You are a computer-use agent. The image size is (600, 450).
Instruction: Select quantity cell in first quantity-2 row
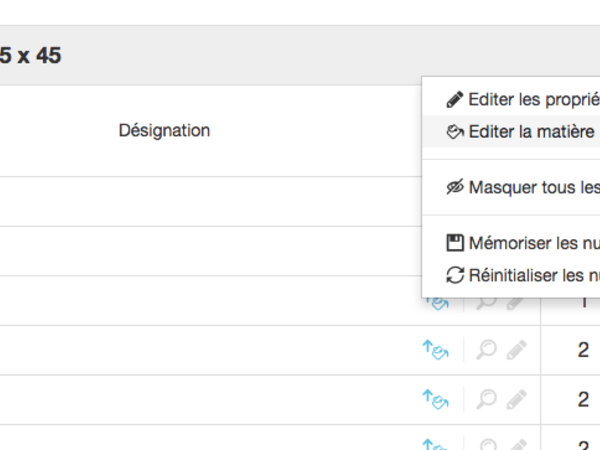click(583, 350)
